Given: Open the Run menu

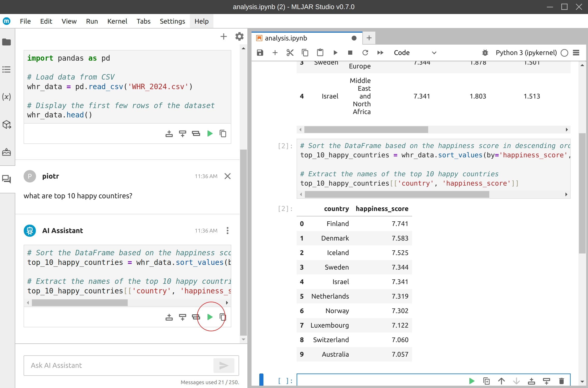Looking at the screenshot, I should (x=92, y=21).
